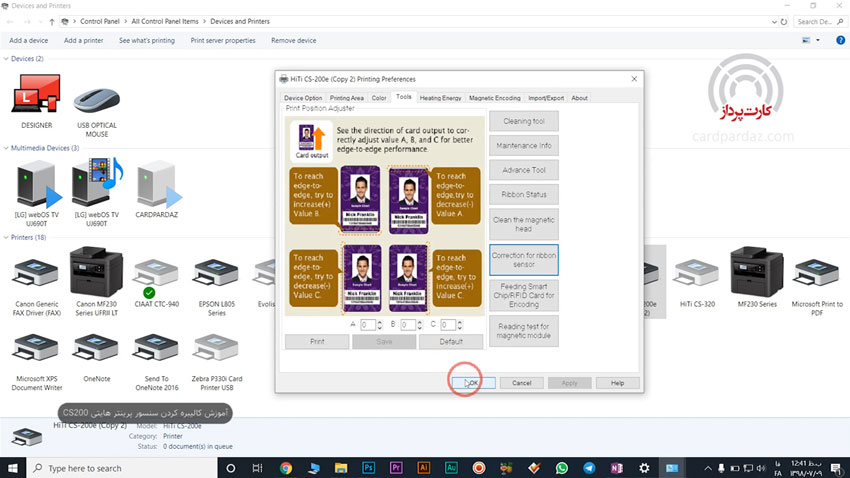Switch to the About tab
850x478 pixels.
[x=579, y=98]
